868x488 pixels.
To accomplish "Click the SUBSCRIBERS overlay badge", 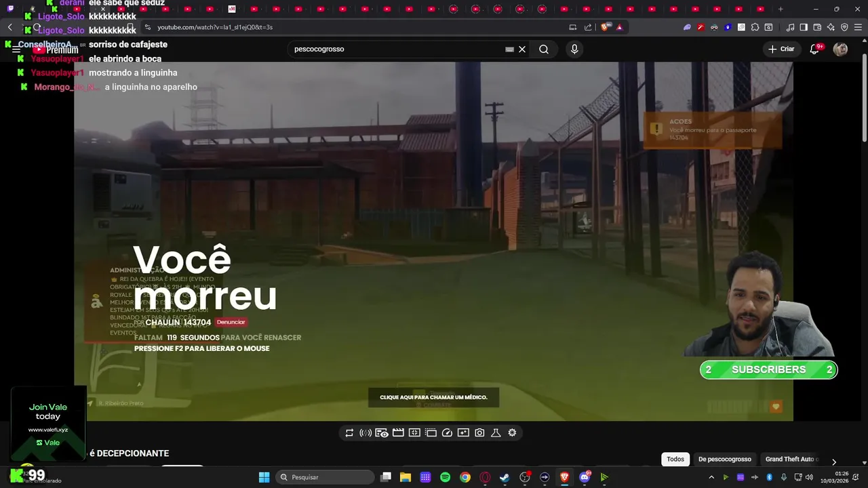I will pyautogui.click(x=768, y=369).
